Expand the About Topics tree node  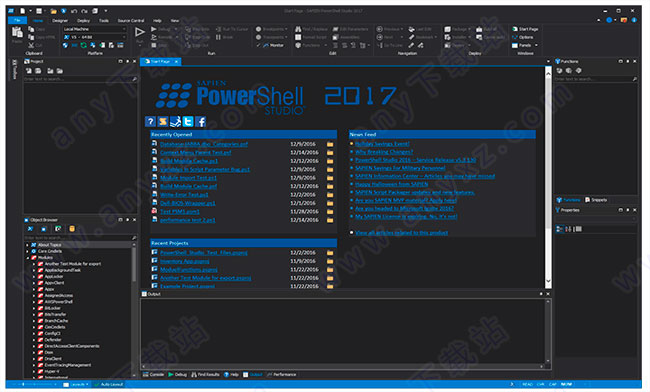28,245
